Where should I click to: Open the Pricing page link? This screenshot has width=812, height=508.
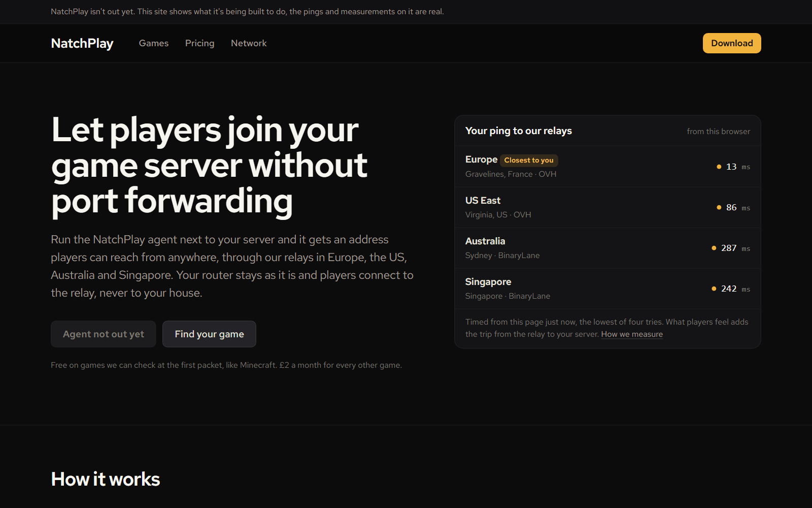199,43
